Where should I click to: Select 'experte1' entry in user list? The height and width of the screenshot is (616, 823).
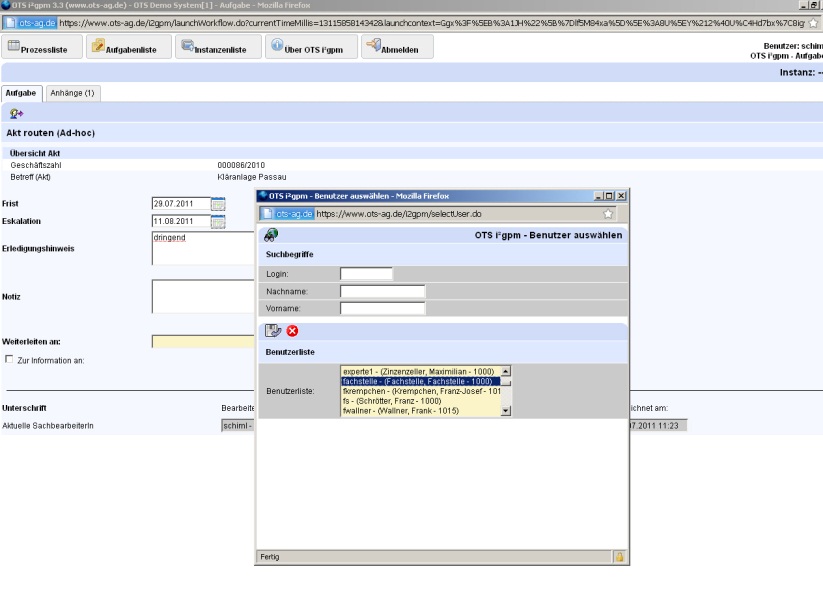point(418,371)
